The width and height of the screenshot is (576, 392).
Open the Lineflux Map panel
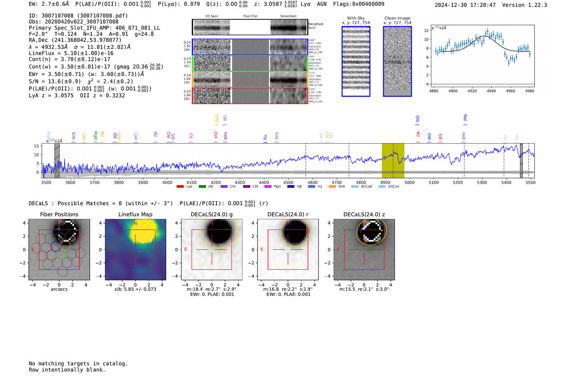point(135,249)
